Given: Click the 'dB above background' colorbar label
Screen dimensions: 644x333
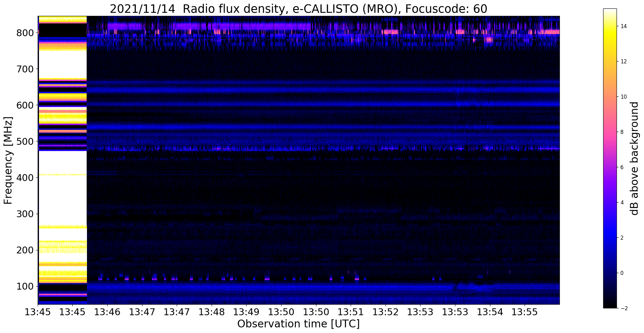Looking at the screenshot, I should coord(634,158).
